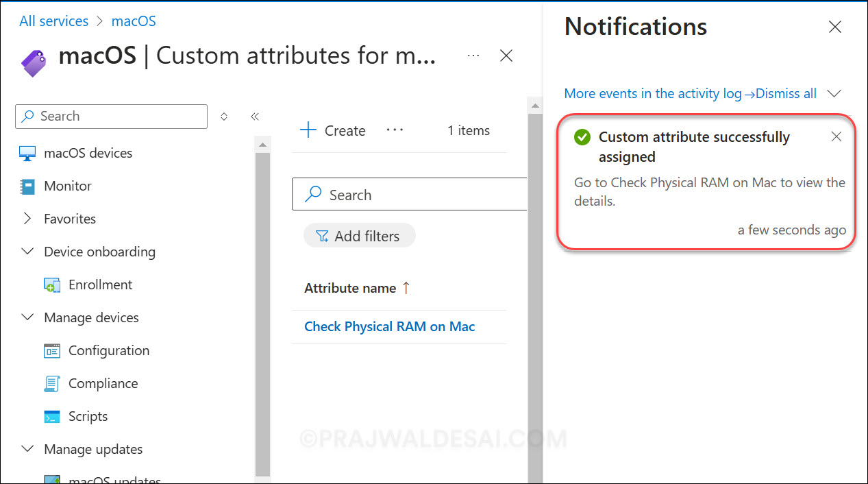The width and height of the screenshot is (868, 484).
Task: Dismiss the custom attribute assigned notification
Action: 836,136
